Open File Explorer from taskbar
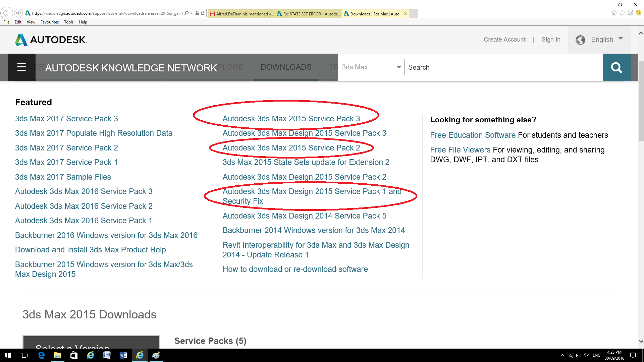Viewport: 644px width, 362px height. tap(57, 355)
